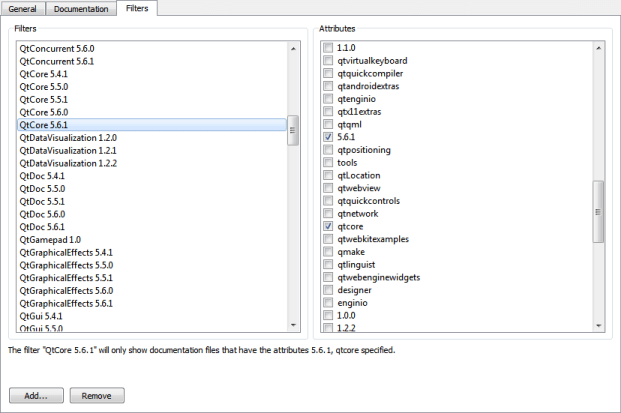Click Attributes list scroll up arrow
Screen dimensions: 621x413
[x=598, y=48]
